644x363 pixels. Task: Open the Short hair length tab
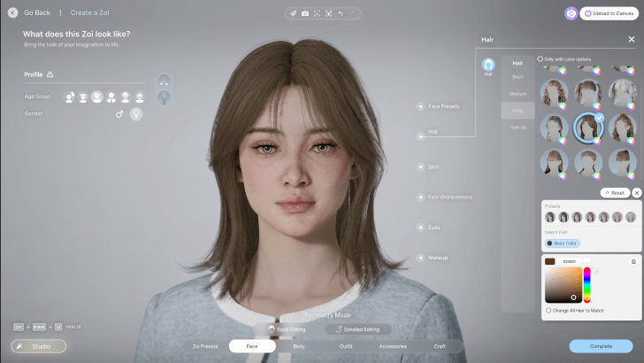point(517,77)
